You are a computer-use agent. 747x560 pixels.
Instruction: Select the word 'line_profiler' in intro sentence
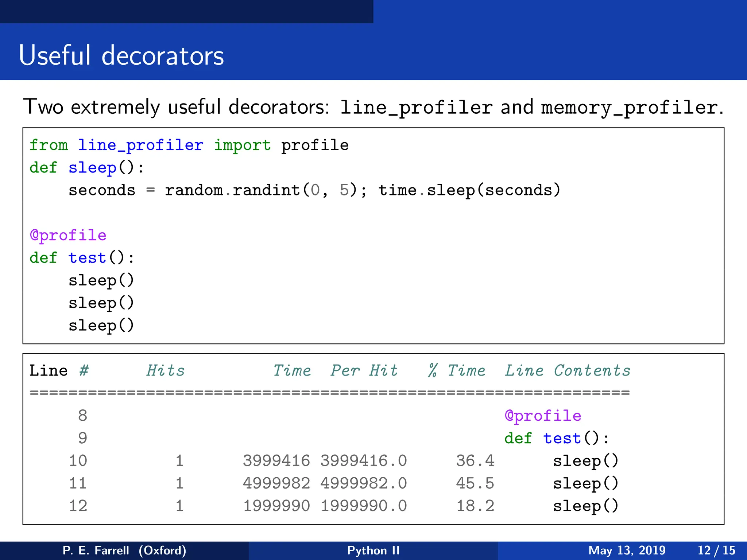416,108
